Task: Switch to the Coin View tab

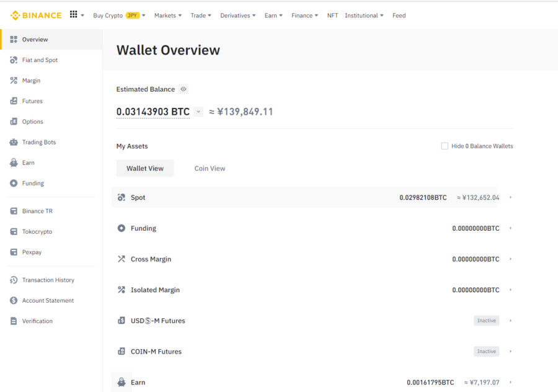Action: coord(210,169)
